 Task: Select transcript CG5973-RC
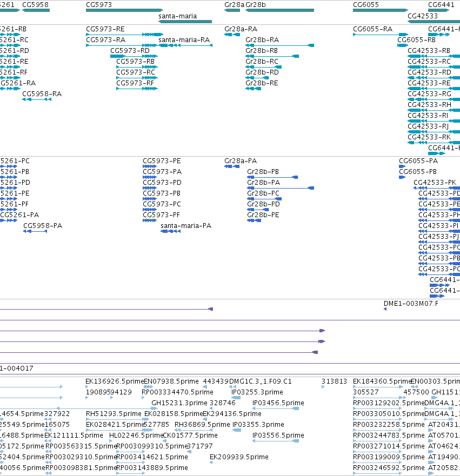tap(136, 72)
